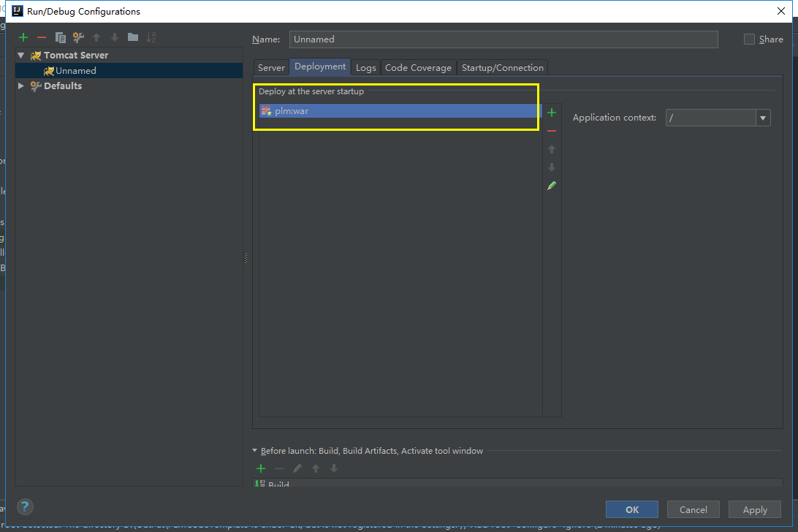Collapse the Before launch section
The height and width of the screenshot is (532, 798).
[x=255, y=451]
